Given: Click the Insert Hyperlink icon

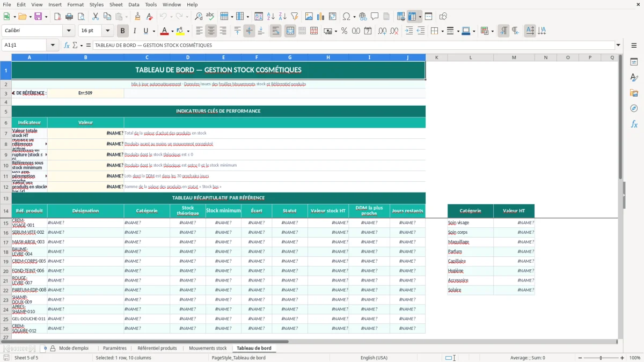Looking at the screenshot, I should click(x=363, y=17).
